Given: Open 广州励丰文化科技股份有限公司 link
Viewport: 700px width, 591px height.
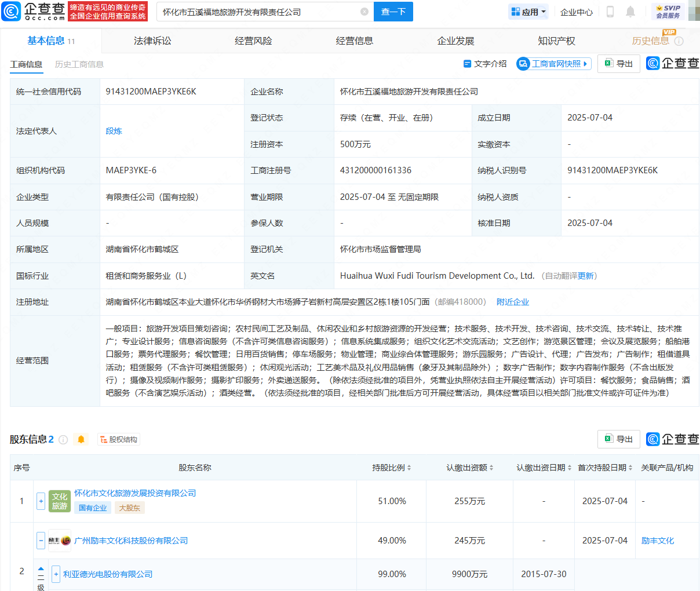Looking at the screenshot, I should pyautogui.click(x=131, y=541).
